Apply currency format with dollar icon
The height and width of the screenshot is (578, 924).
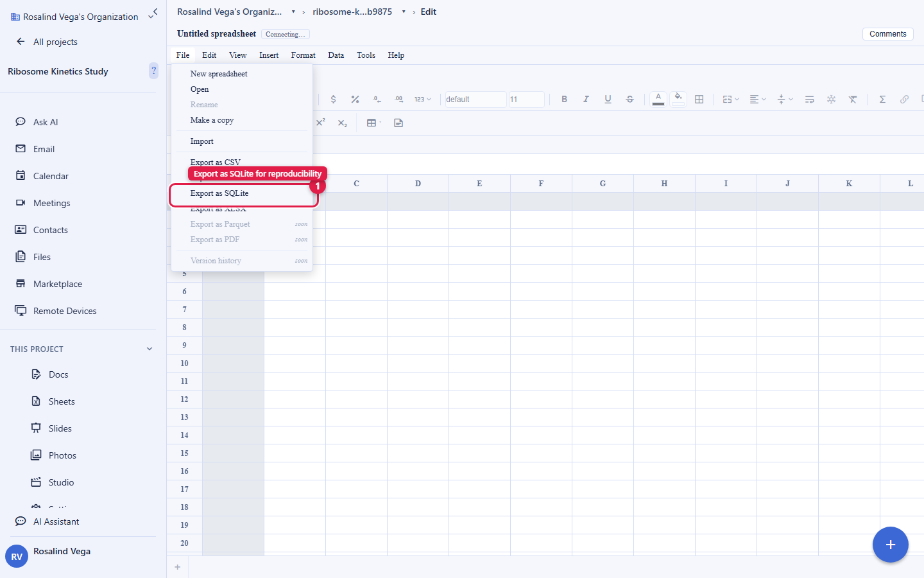tap(333, 100)
